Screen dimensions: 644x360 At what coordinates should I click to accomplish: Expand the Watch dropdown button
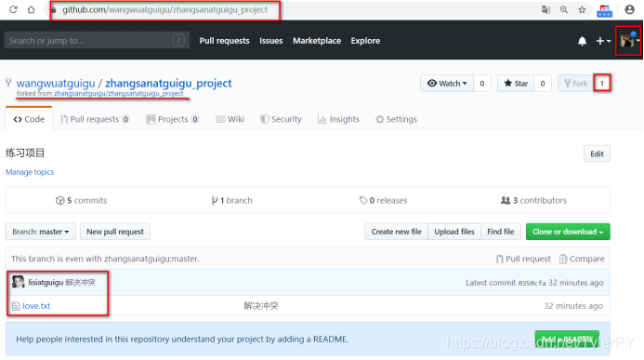pos(447,84)
